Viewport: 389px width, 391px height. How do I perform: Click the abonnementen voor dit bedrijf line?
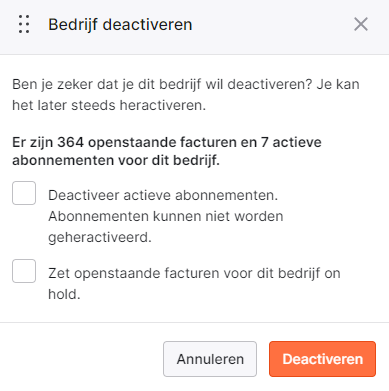coord(116,161)
